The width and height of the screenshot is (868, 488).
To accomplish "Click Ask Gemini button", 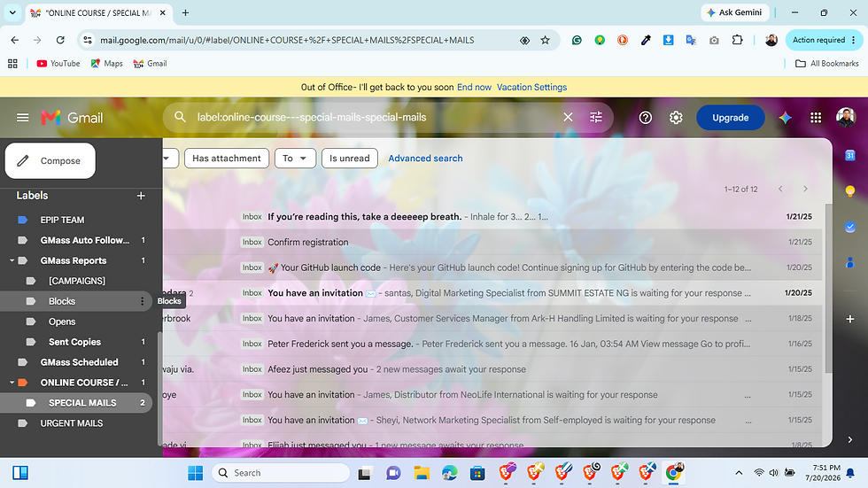I will [734, 12].
